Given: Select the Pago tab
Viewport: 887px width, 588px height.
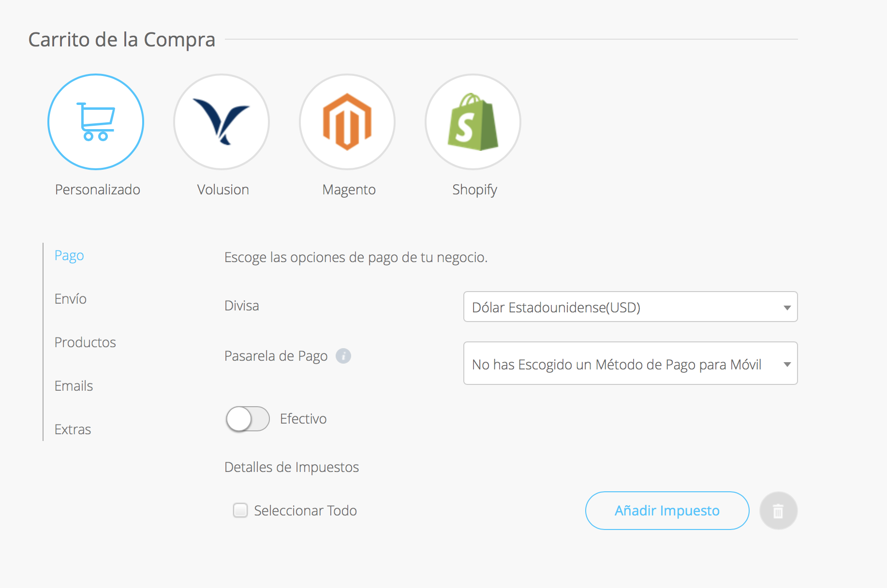Looking at the screenshot, I should 69,255.
